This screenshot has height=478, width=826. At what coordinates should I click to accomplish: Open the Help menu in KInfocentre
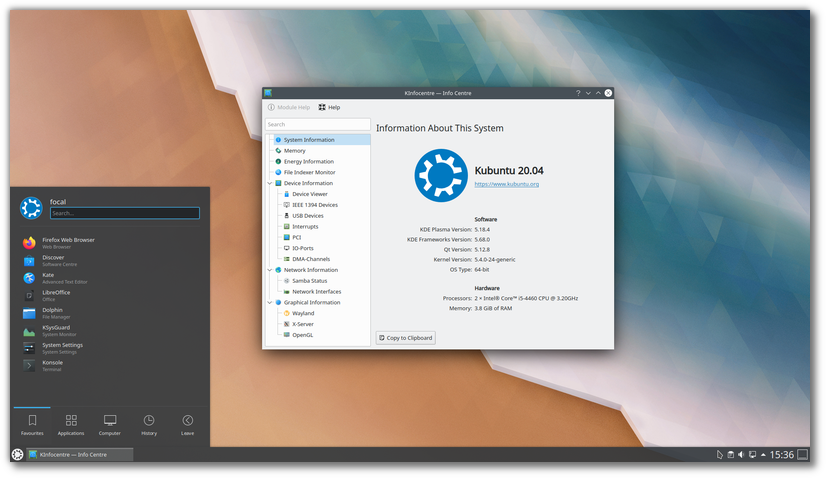click(329, 107)
